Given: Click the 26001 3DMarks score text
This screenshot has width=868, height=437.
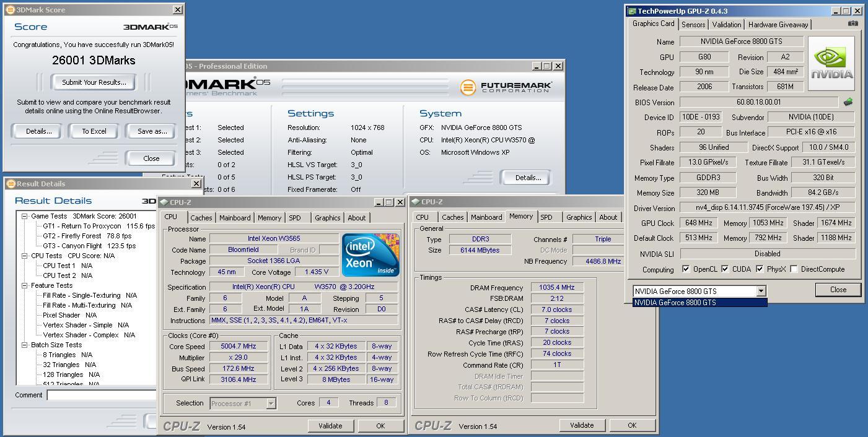Looking at the screenshot, I should [94, 61].
